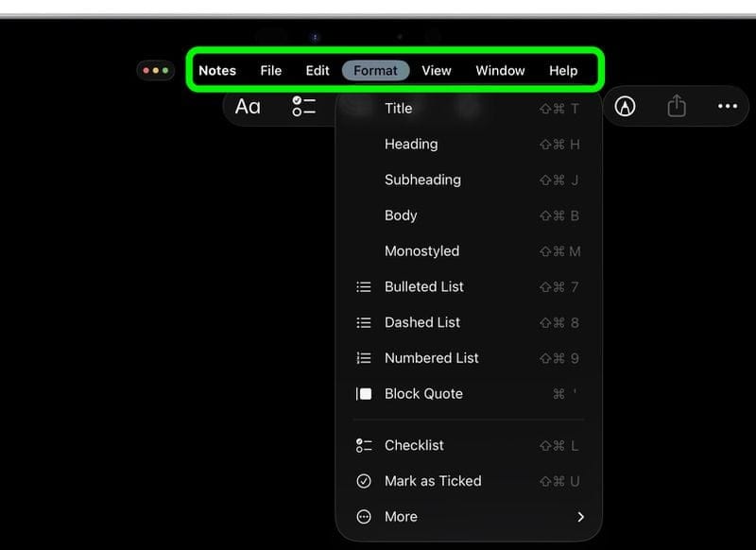Open the Aa text format toolbar button
This screenshot has height=550, width=756.
click(248, 107)
